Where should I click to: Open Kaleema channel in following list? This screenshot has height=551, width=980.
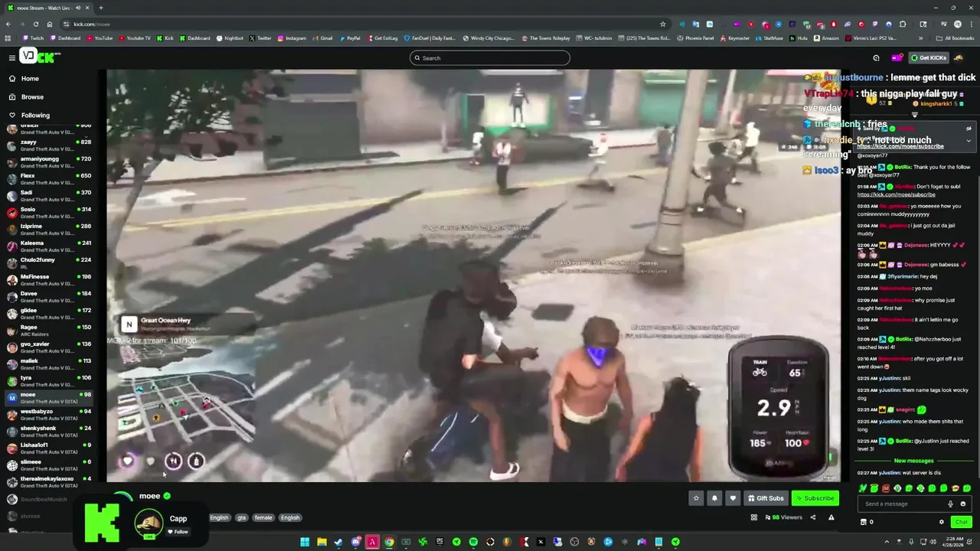pyautogui.click(x=49, y=246)
